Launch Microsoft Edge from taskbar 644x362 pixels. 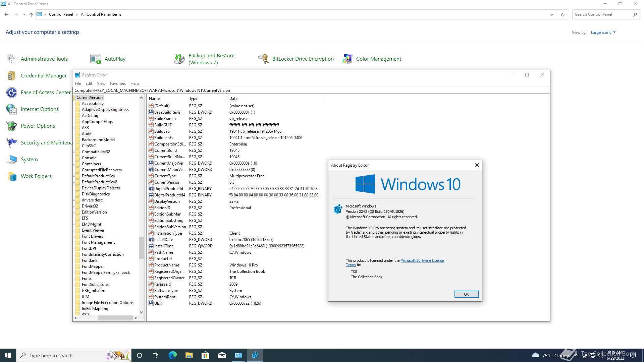point(172,355)
